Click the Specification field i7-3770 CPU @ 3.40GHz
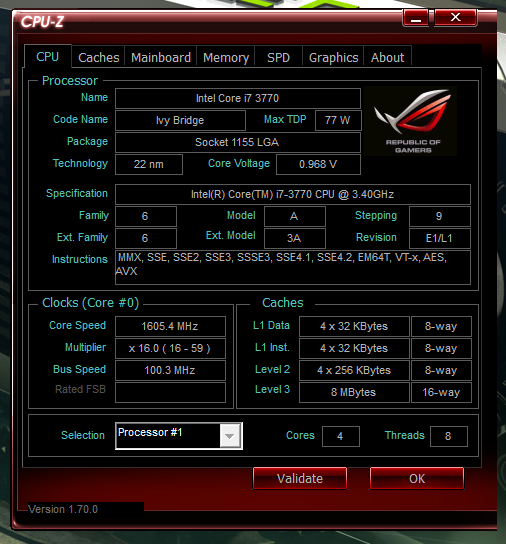506x544 pixels. (x=293, y=194)
